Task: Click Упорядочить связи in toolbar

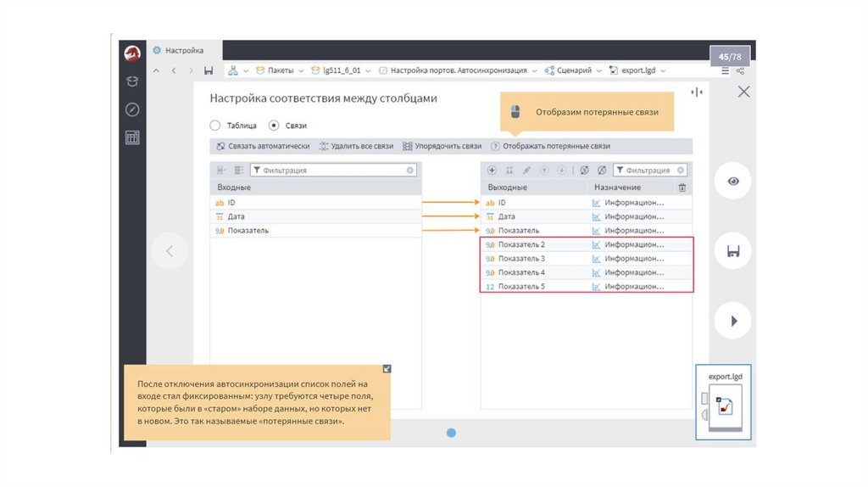Action: (442, 146)
